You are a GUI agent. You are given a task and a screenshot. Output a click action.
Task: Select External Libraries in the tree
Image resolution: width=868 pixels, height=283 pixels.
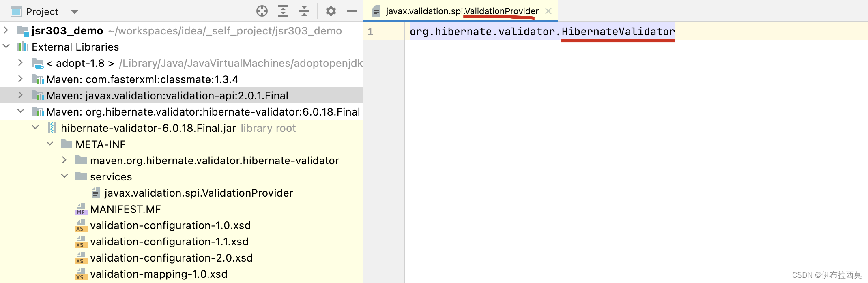point(181,47)
